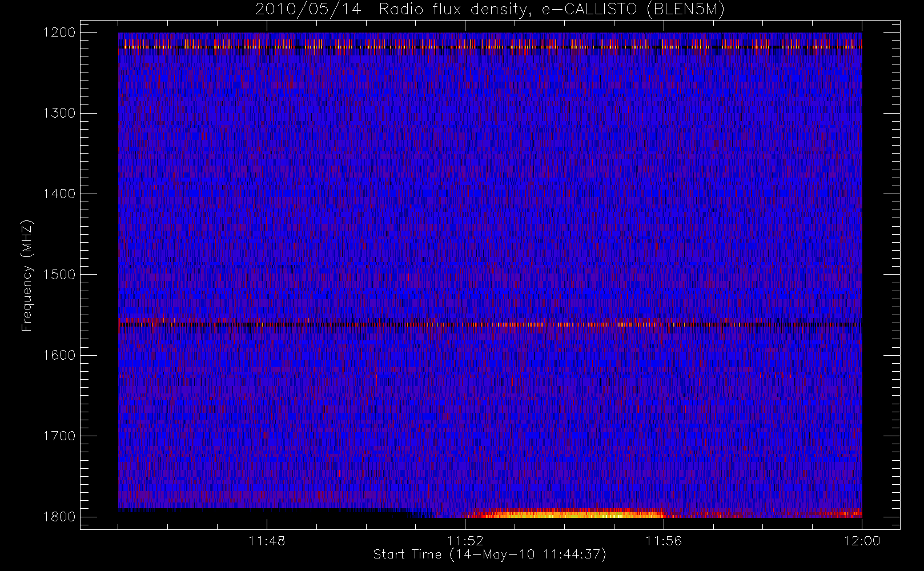Select the 1700 frequency tick label

[59, 436]
